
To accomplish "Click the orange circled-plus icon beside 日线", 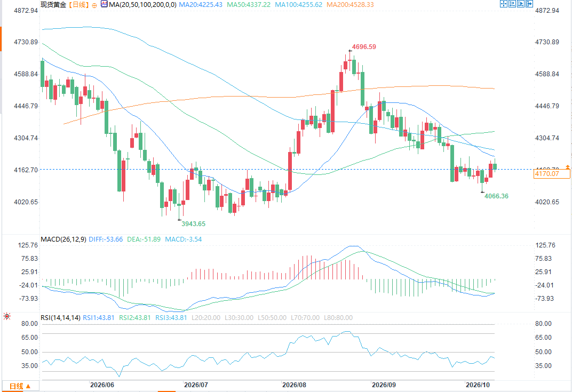I will tap(94, 5).
